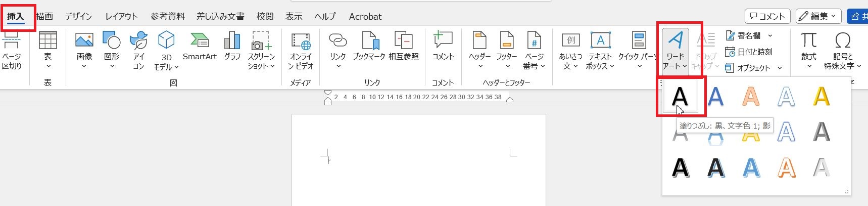
Task: Click the オンライン ビデオ icon
Action: click(301, 40)
